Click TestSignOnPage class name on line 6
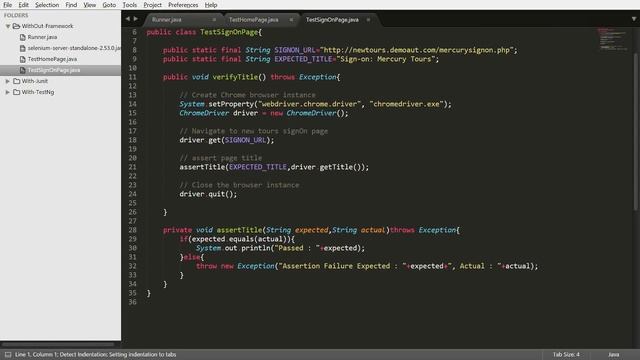This screenshot has width=640, height=360. (229, 32)
